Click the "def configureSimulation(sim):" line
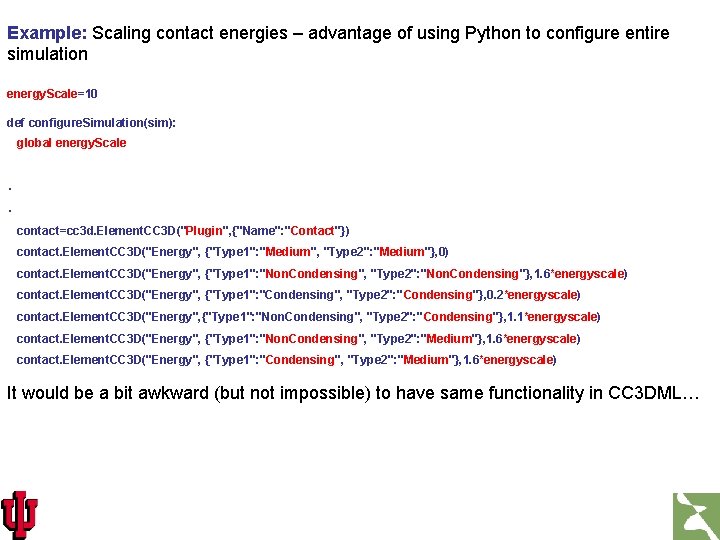 91,123
